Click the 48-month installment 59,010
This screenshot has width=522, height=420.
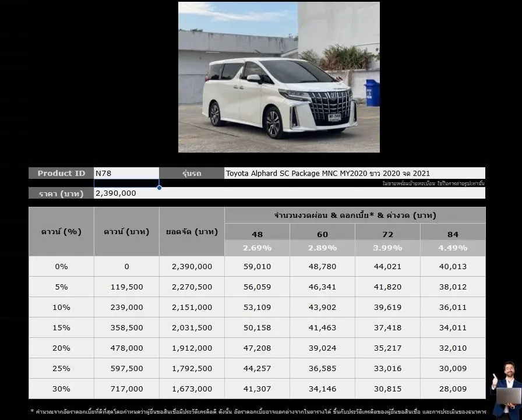tap(257, 266)
